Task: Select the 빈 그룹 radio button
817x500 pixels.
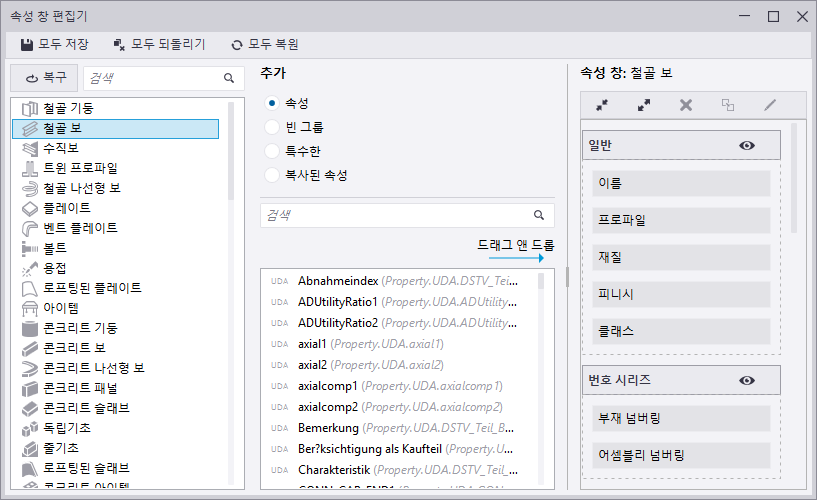Action: click(271, 127)
